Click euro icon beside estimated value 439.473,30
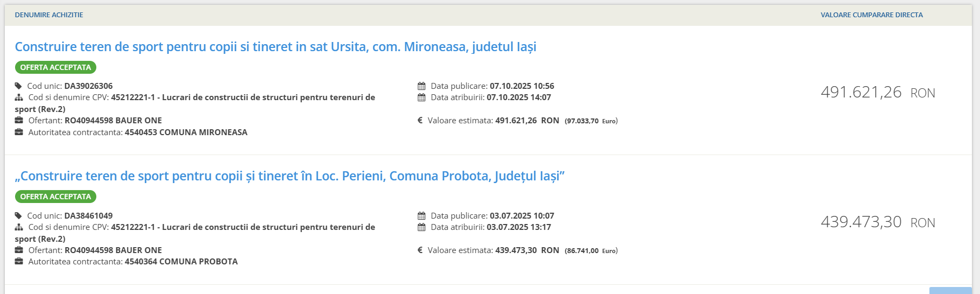980x294 pixels. (x=420, y=250)
